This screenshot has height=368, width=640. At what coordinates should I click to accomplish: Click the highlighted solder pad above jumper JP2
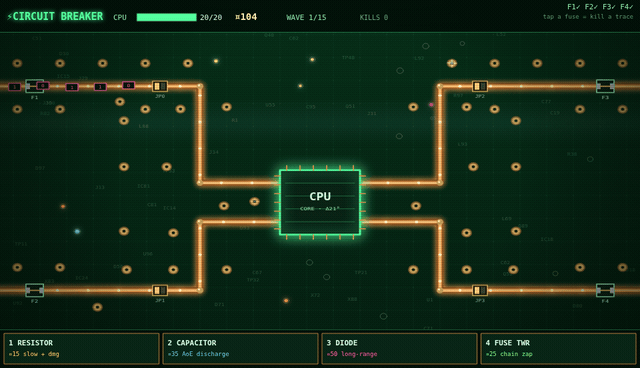pyautogui.click(x=451, y=63)
